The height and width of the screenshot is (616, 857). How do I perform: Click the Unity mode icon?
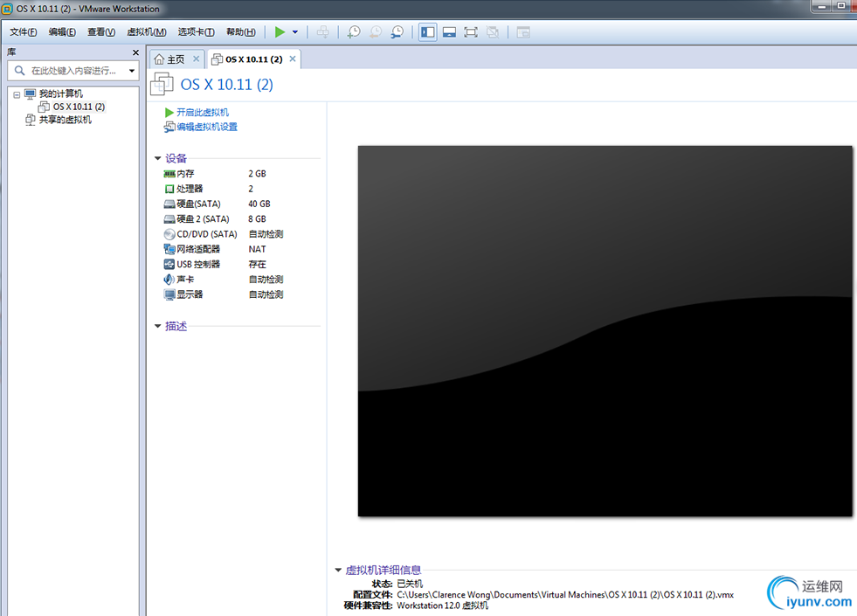pos(492,31)
